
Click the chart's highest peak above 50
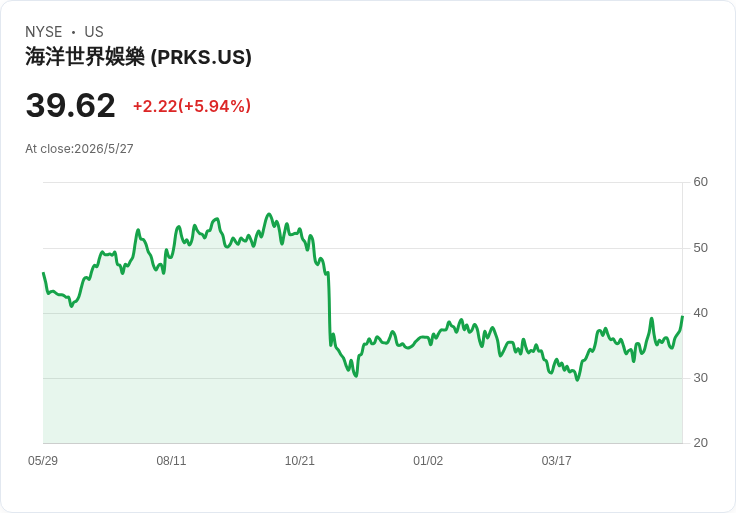point(269,214)
